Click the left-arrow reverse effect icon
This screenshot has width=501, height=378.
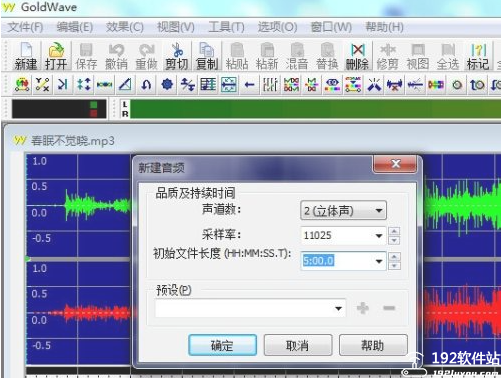[x=250, y=85]
